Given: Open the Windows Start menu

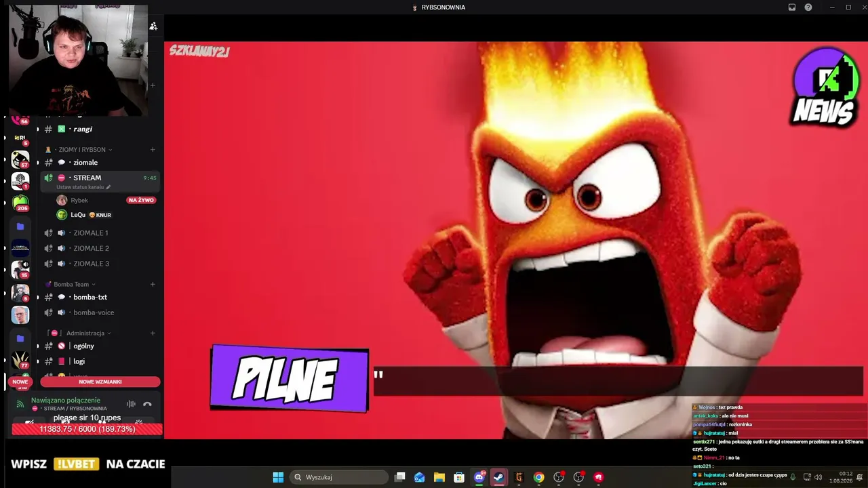Looking at the screenshot, I should tap(278, 477).
